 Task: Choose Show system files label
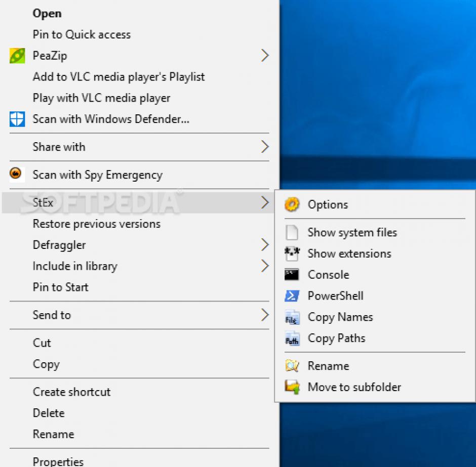point(352,233)
